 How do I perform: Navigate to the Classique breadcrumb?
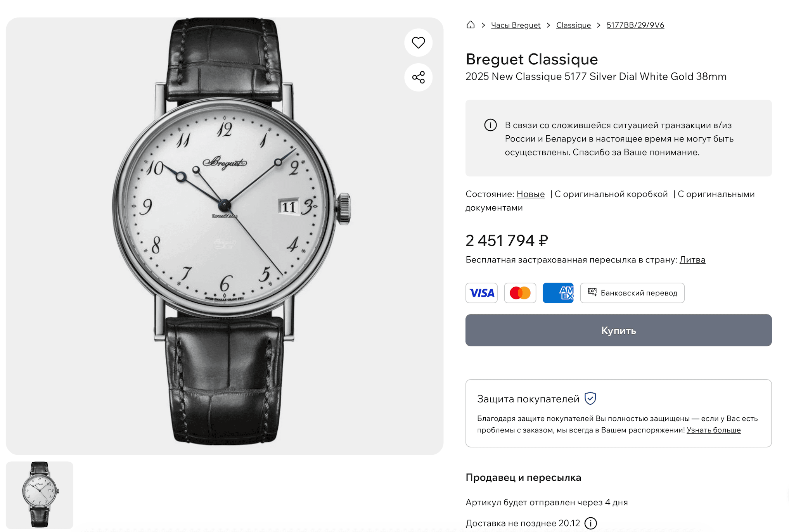[x=573, y=26]
